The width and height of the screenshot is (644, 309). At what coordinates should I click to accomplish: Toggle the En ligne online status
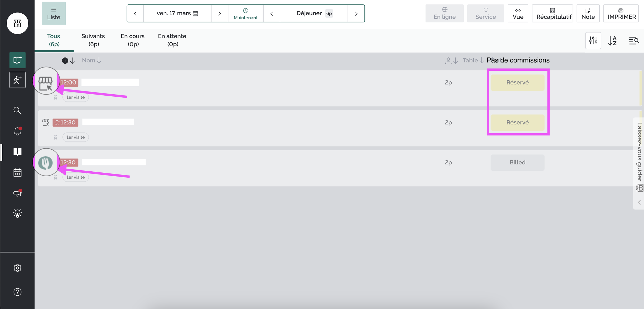(444, 13)
